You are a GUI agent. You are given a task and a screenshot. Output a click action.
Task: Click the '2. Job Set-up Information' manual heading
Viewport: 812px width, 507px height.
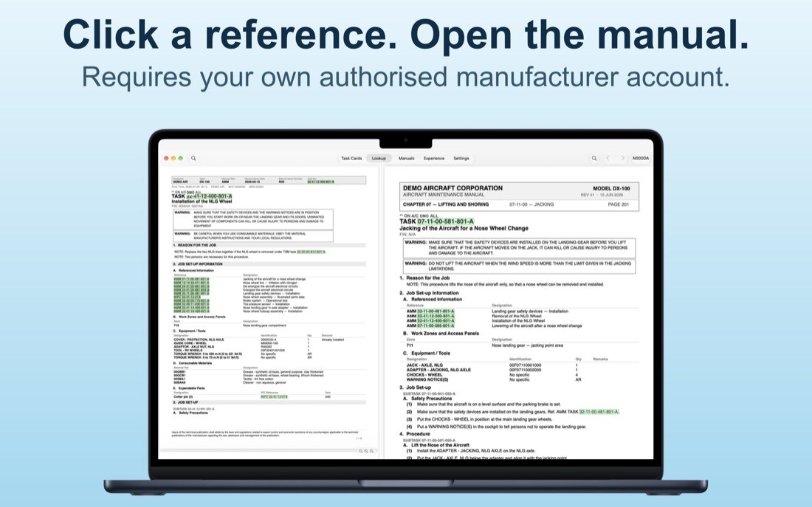429,293
